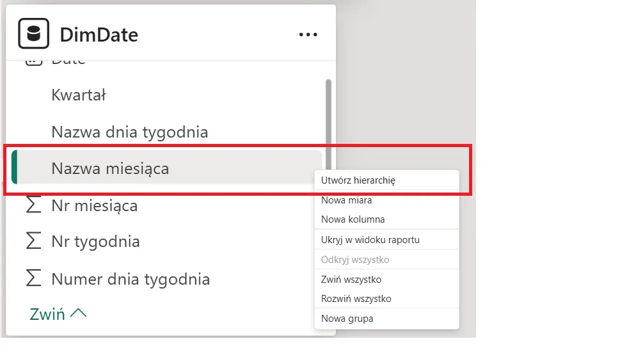The width and height of the screenshot is (629, 364).
Task: Choose Utwórz hierarchię from the context menu
Action: (x=358, y=180)
